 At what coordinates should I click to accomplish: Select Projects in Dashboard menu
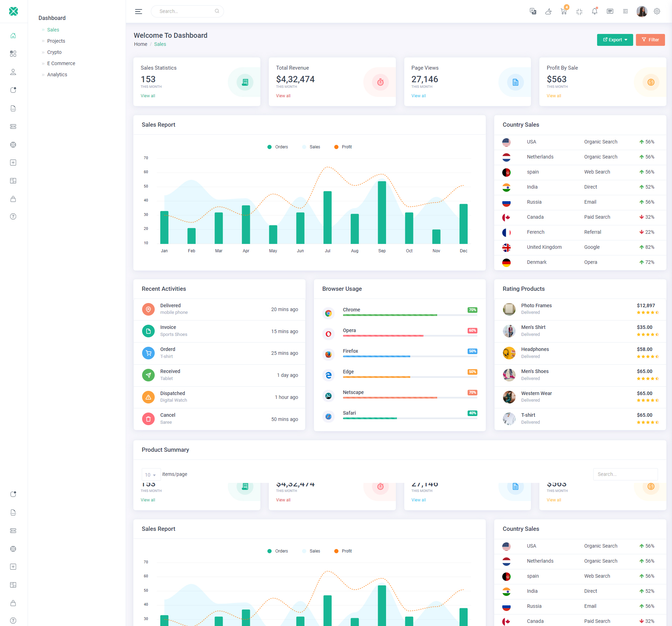56,41
